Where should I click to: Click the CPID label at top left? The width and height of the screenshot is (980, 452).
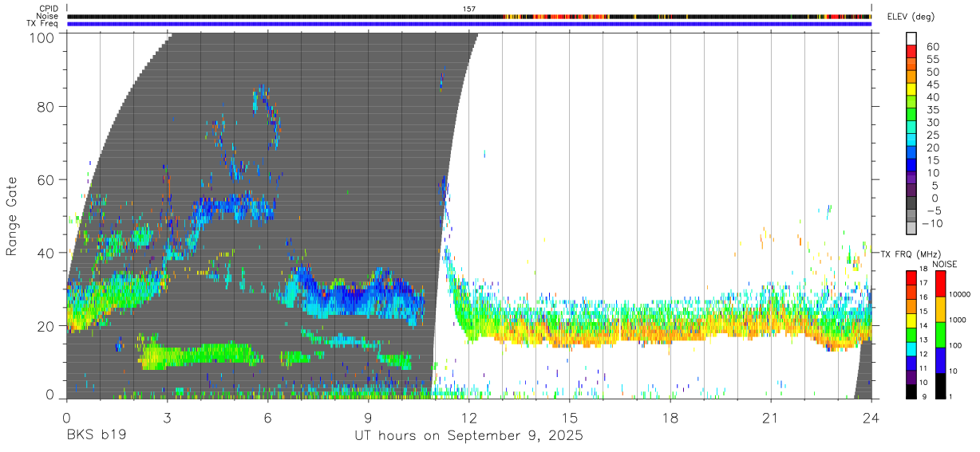(48, 9)
